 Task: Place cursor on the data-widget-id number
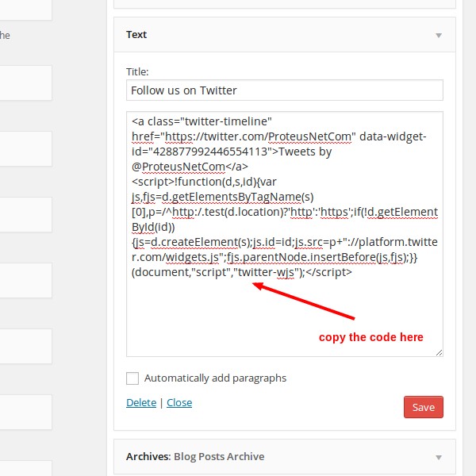[x=209, y=152]
